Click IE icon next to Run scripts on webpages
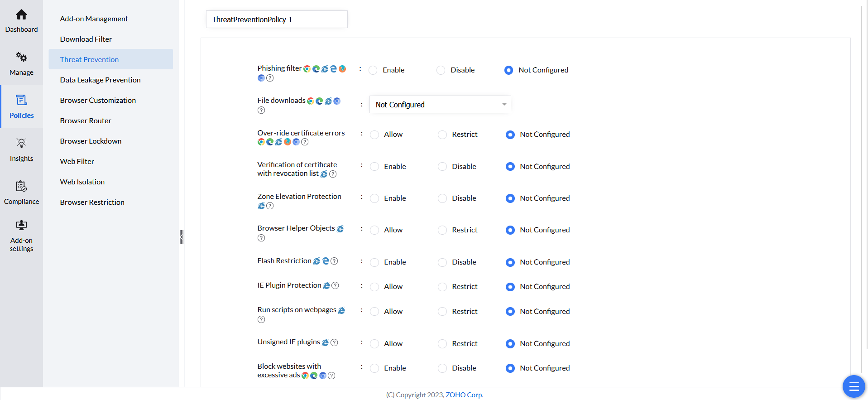 pyautogui.click(x=341, y=310)
